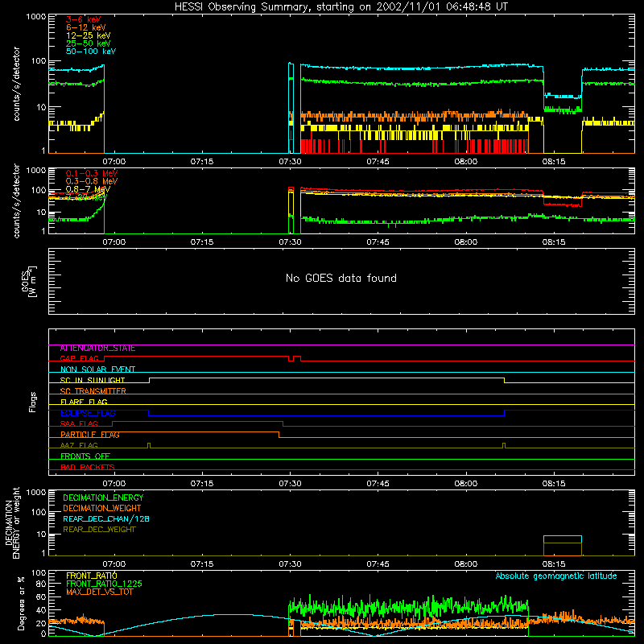This screenshot has width=644, height=644.
Task: Click the 'Degrees or %' axis title
Action: 22,603
